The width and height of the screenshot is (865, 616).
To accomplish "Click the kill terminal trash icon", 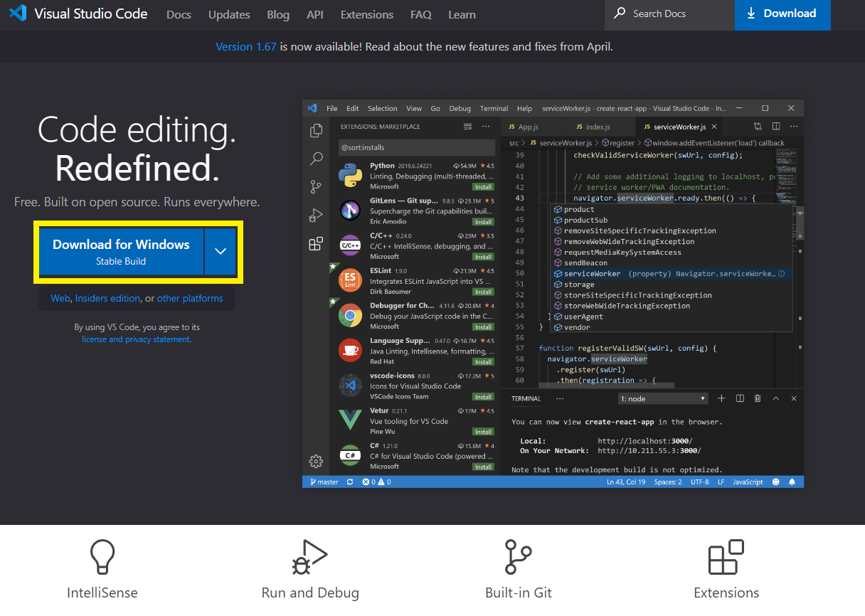I will [758, 398].
